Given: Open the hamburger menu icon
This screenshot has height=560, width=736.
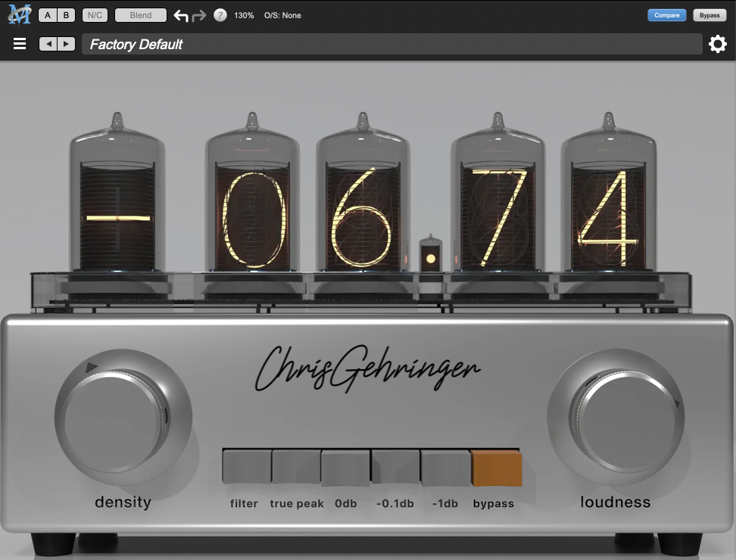Looking at the screenshot, I should [19, 43].
